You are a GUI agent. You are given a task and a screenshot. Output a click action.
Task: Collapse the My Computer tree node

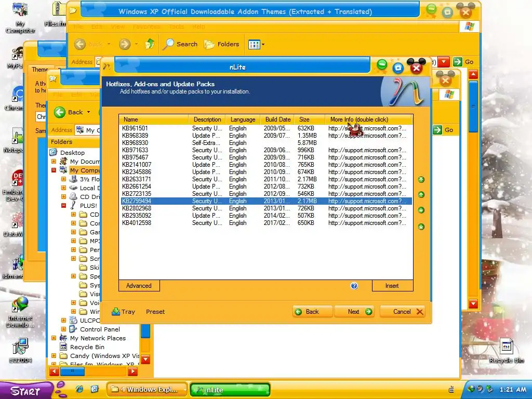coord(54,170)
